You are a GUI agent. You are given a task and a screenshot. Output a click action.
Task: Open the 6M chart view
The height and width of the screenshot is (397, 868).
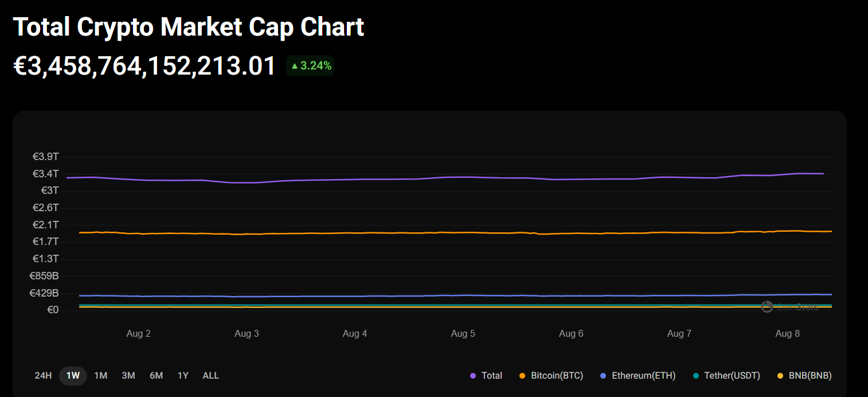[x=155, y=375]
